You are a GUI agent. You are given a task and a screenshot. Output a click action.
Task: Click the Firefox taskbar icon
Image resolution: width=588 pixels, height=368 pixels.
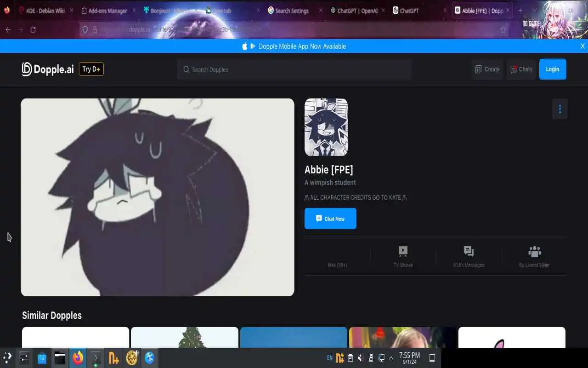pyautogui.click(x=78, y=357)
